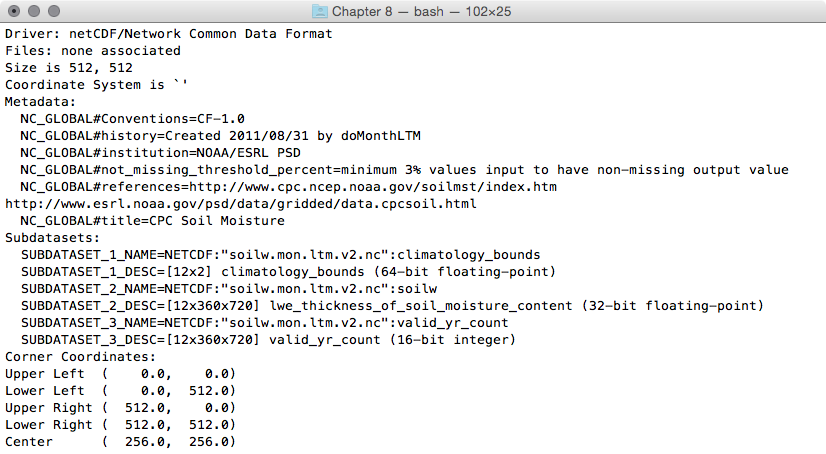Click the "Center" coordinates line

coord(120,441)
